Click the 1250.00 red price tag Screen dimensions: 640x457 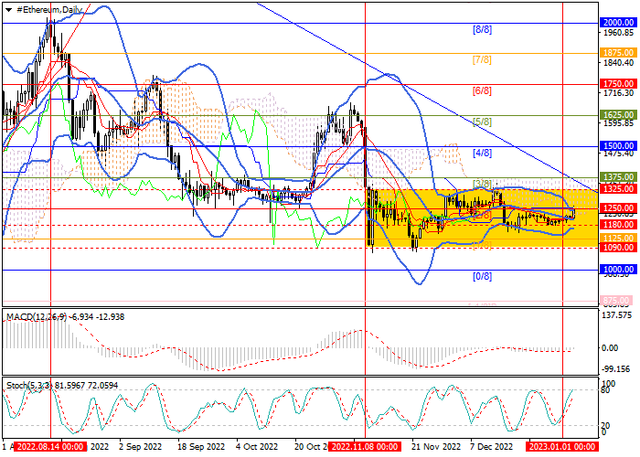pos(618,208)
